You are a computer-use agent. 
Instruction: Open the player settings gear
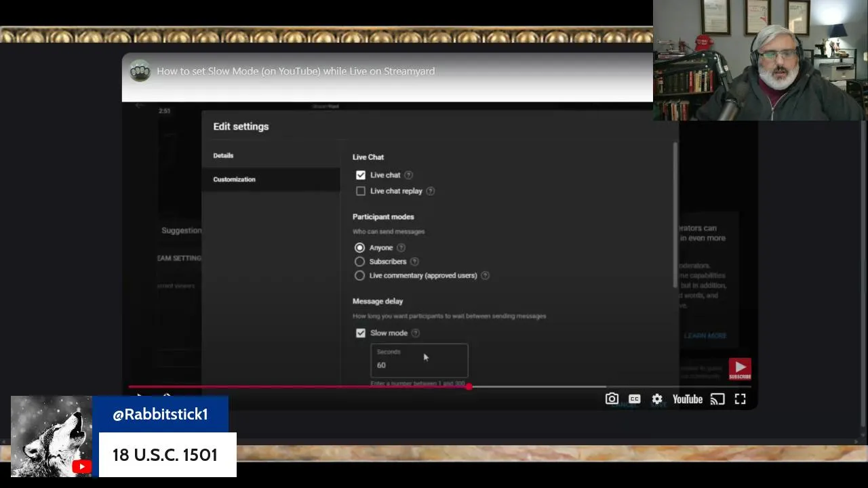(x=657, y=399)
